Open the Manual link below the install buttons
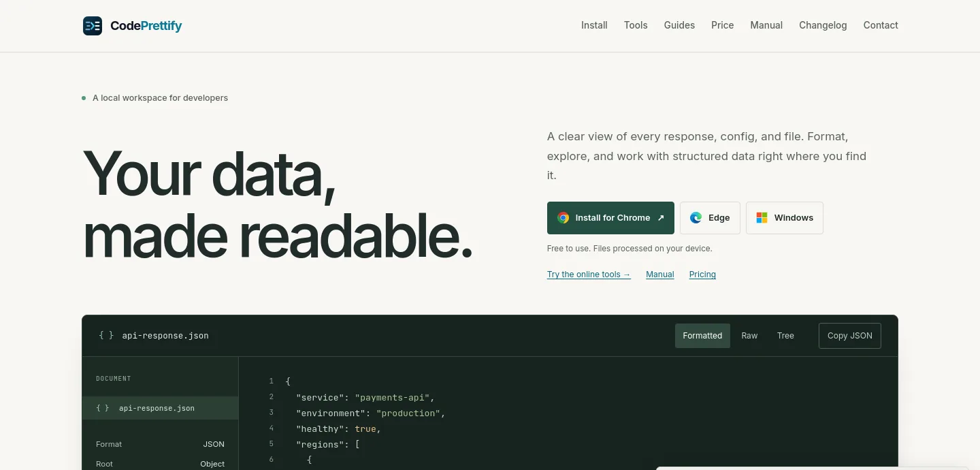980x470 pixels. tap(660, 275)
